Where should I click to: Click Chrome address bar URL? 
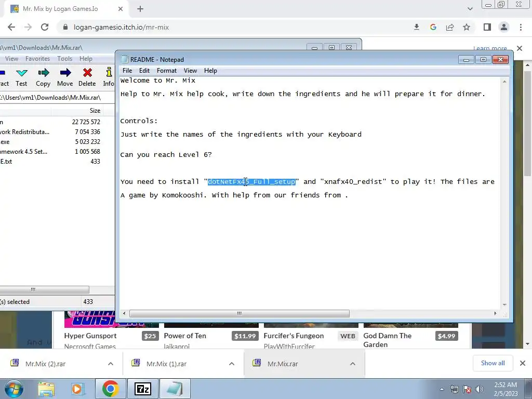(x=121, y=27)
